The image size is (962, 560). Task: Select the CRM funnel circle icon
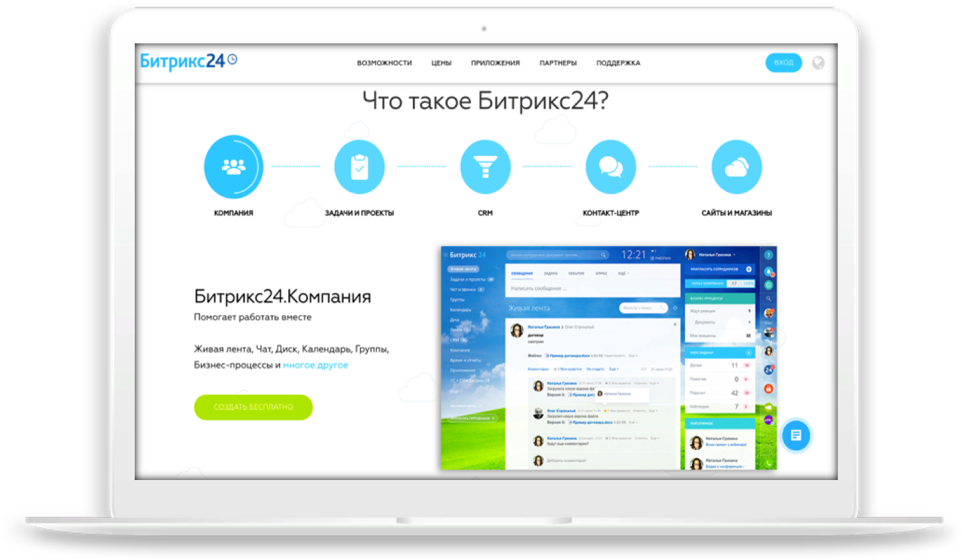pos(485,167)
